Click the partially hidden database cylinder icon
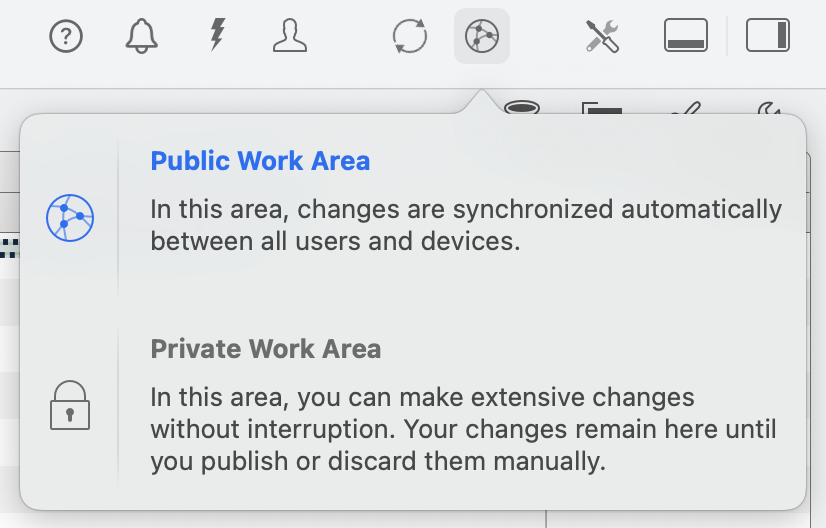Screen dimensions: 826x528 point(521,106)
